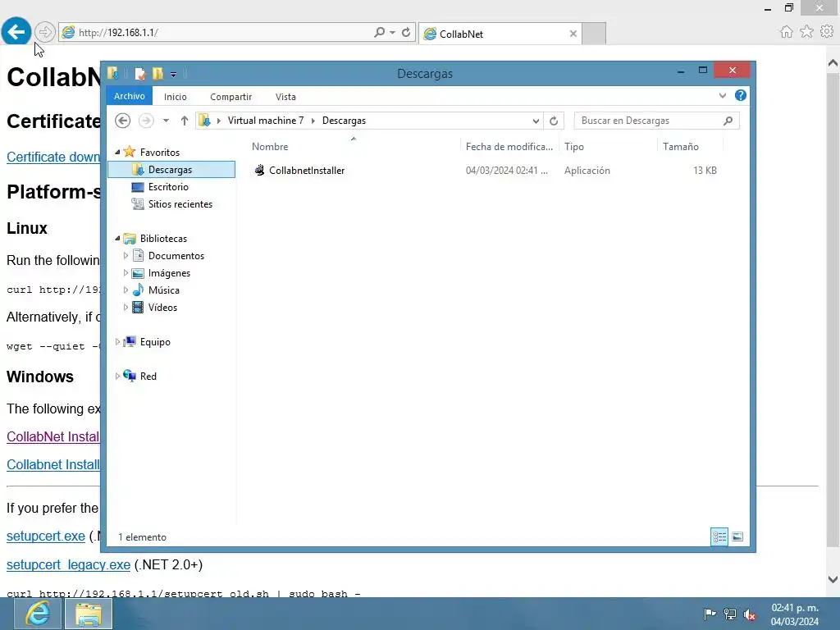Select the CollabnetInstaller file
The image size is (840, 630).
tap(307, 171)
